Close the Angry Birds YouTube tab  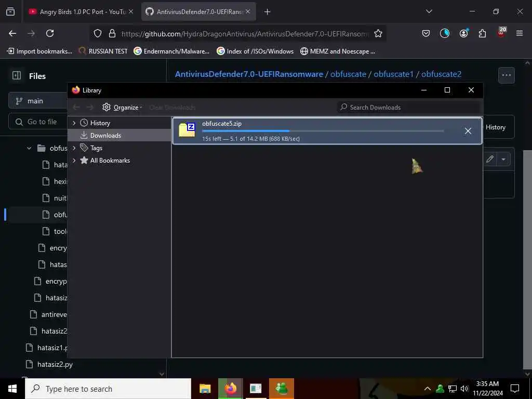click(x=131, y=11)
